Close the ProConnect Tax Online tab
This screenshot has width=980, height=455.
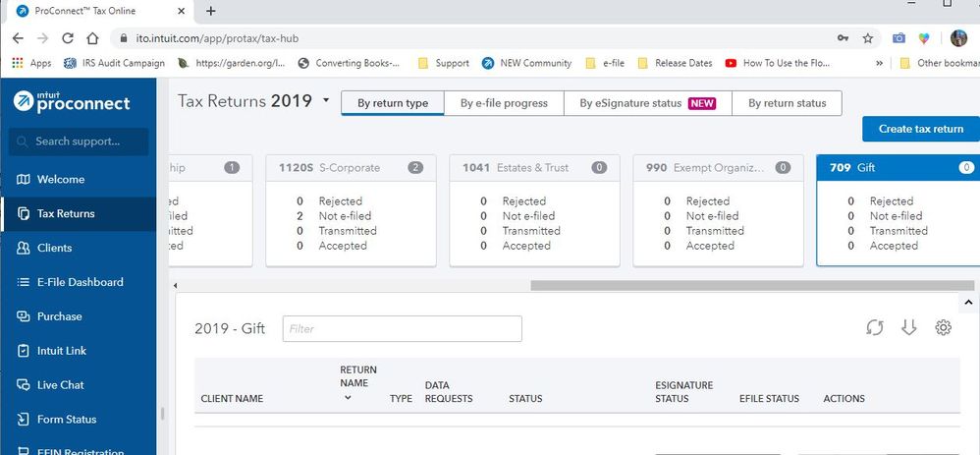point(182,11)
